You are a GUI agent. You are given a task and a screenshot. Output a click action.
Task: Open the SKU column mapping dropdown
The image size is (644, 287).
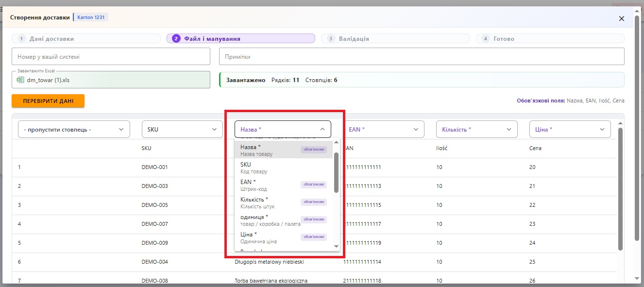(182, 129)
